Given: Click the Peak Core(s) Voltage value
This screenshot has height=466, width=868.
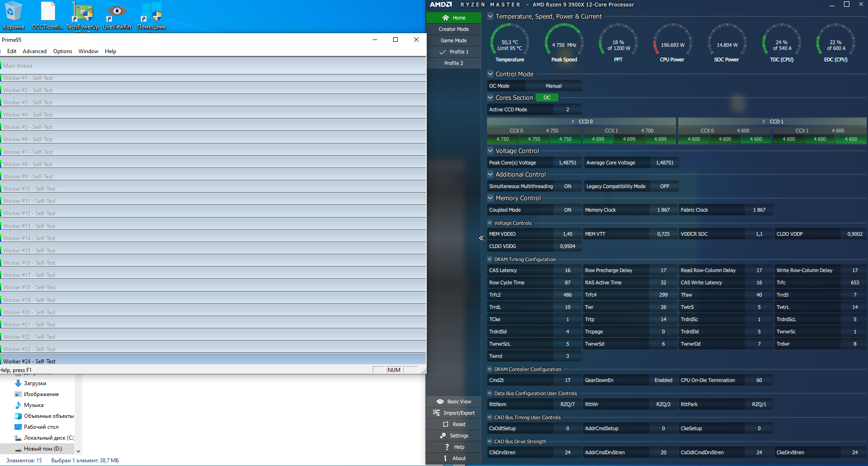Looking at the screenshot, I should (x=567, y=163).
